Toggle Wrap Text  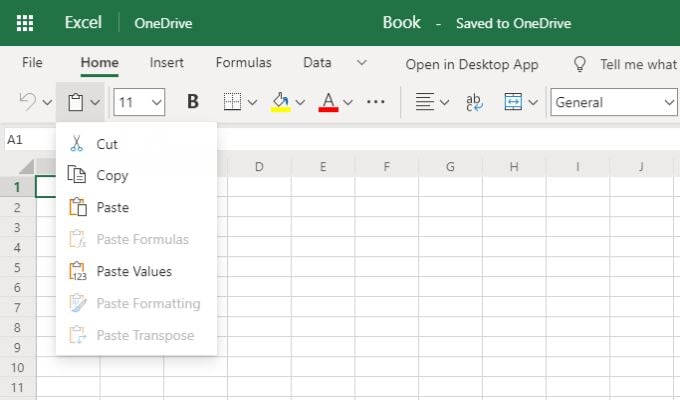tap(475, 101)
